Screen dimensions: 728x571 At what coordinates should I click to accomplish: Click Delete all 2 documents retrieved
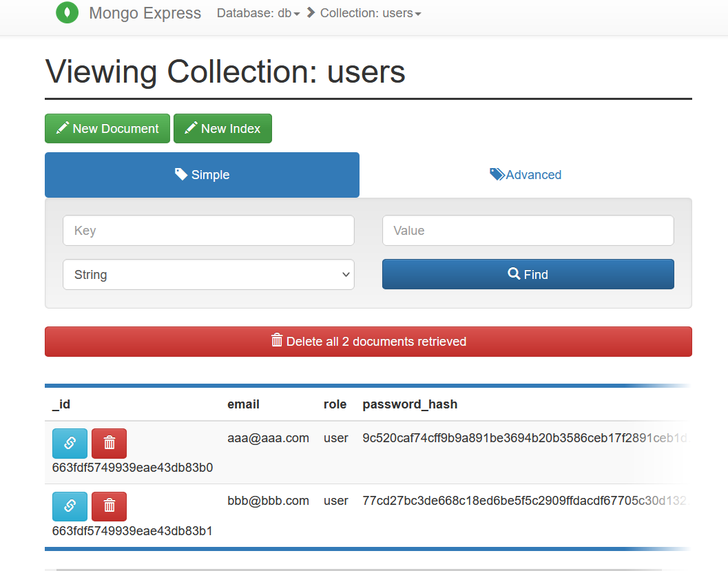click(368, 342)
